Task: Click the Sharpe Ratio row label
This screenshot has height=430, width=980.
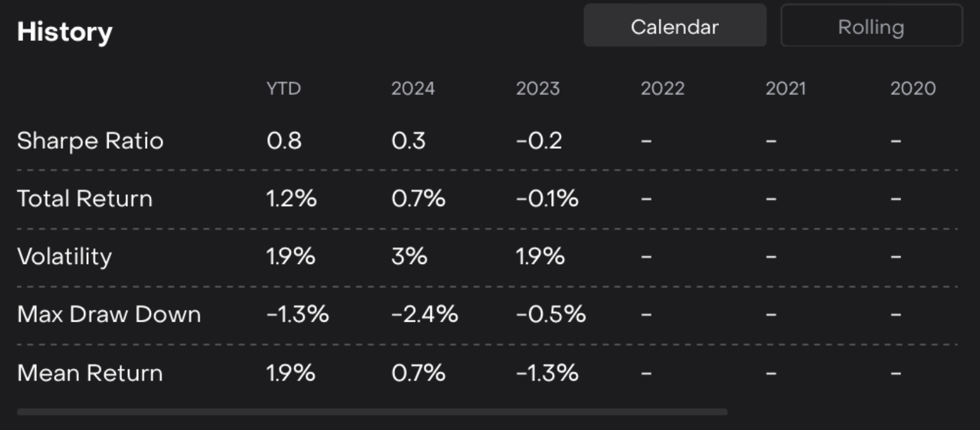Action: 90,141
